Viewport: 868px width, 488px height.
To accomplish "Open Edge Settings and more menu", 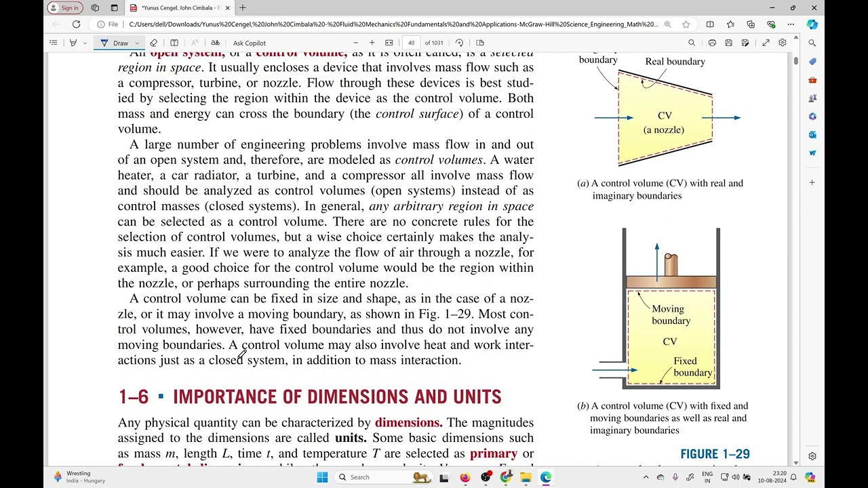I will [791, 24].
